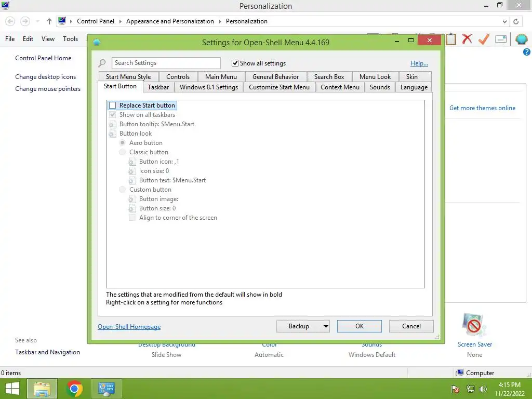The width and height of the screenshot is (532, 399).
Task: Toggle Show on all taskbars checkbox
Action: coord(112,115)
